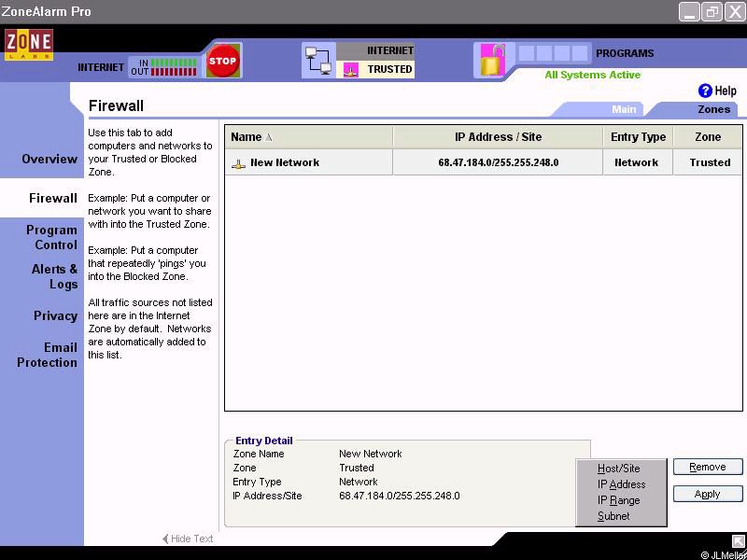
Task: Open the Privacy panel
Action: coord(55,315)
